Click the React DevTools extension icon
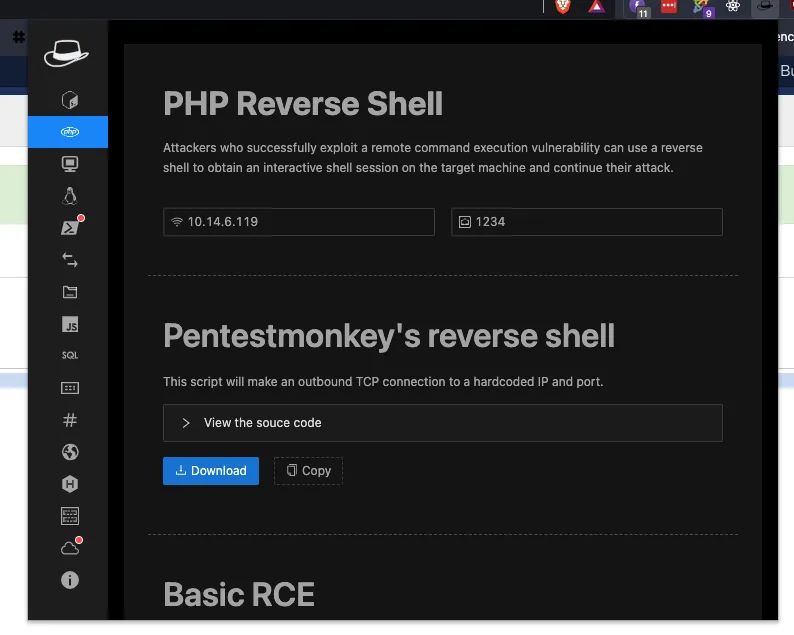This screenshot has height=635, width=794. (x=733, y=7)
